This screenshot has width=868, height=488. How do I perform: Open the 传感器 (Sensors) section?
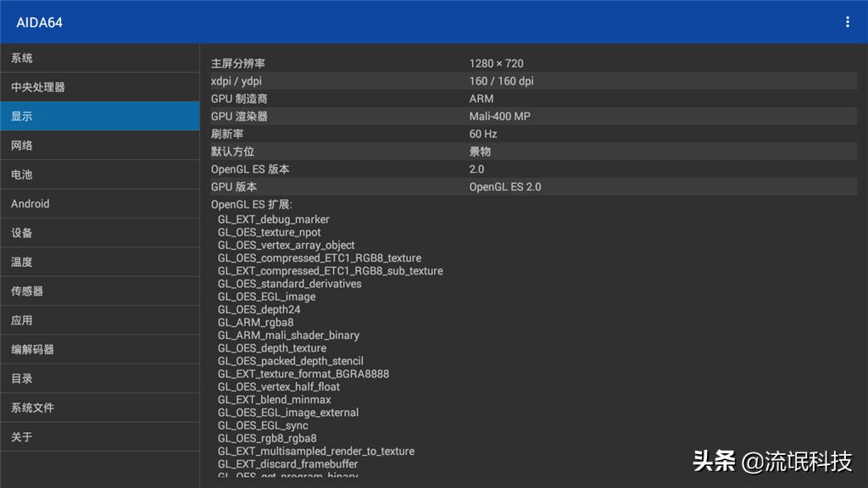100,291
